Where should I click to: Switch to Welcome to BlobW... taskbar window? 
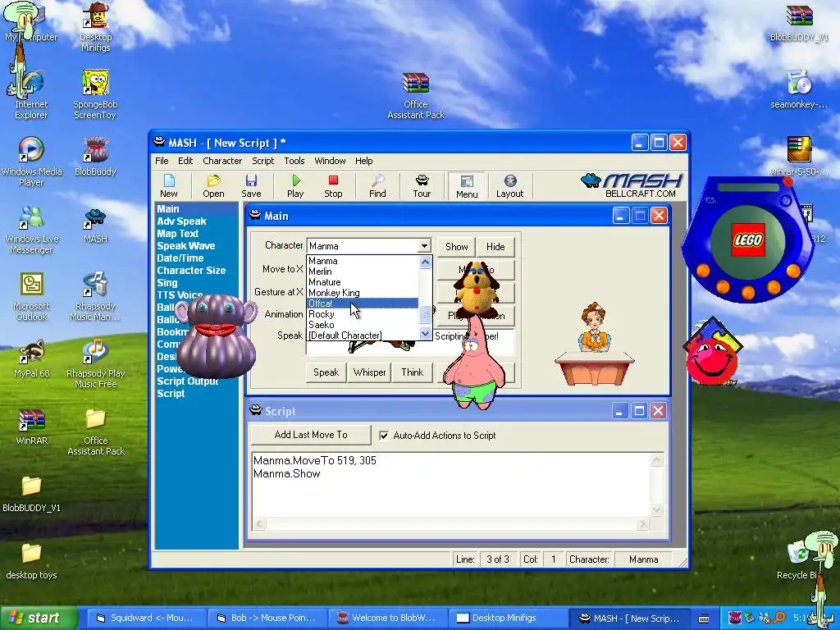[x=387, y=618]
